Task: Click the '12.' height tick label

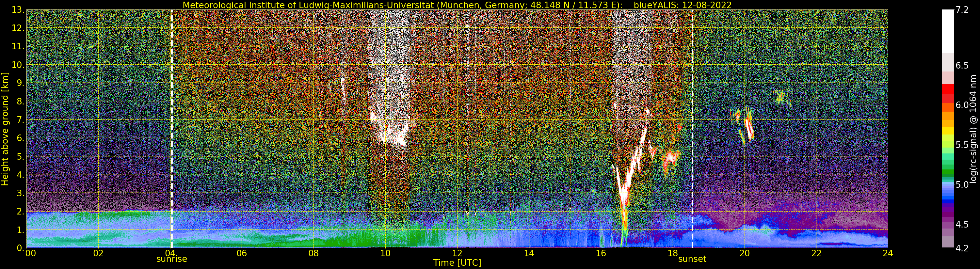Action: pos(18,28)
